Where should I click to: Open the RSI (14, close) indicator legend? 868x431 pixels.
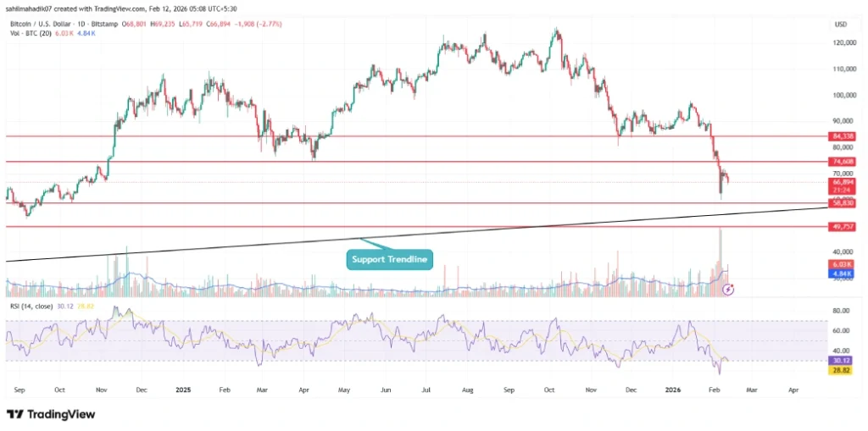pos(34,307)
